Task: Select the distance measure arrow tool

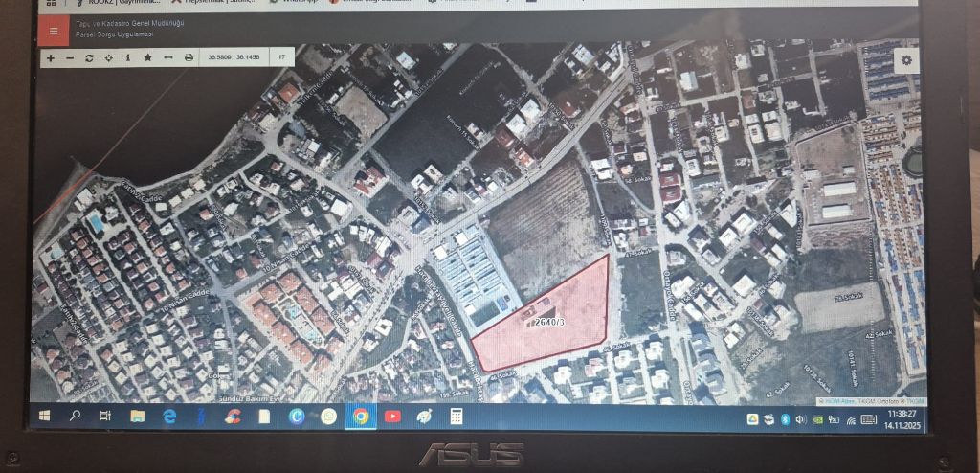Action: pyautogui.click(x=168, y=58)
